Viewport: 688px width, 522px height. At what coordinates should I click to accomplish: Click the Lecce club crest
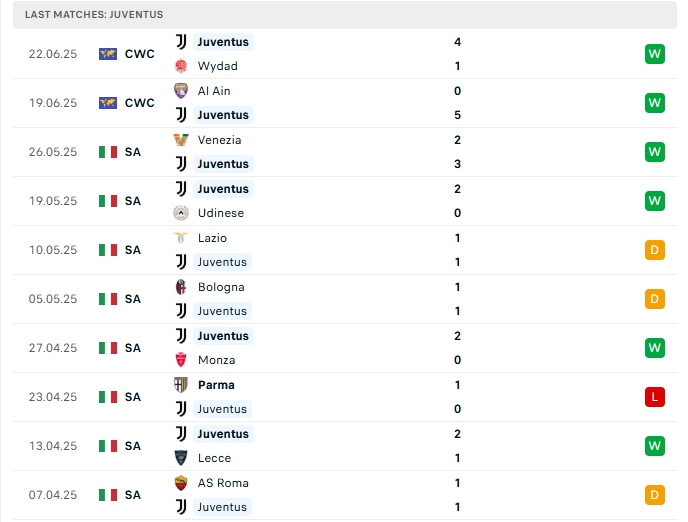click(x=181, y=458)
